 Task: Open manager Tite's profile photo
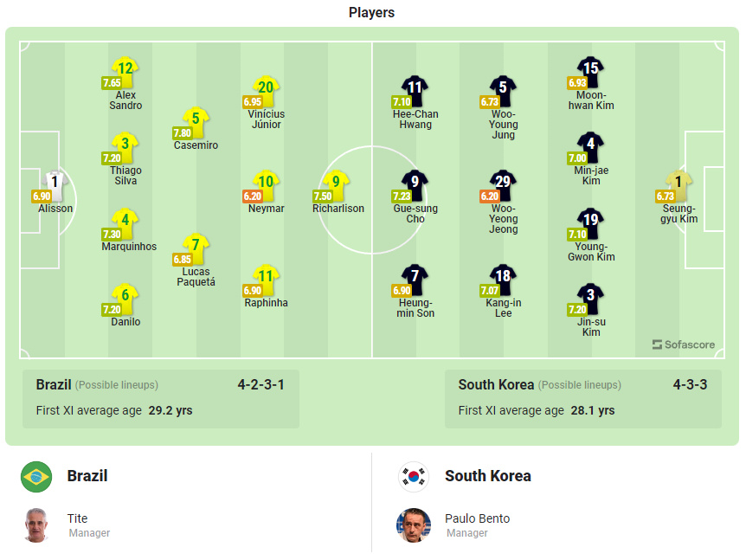(x=36, y=525)
